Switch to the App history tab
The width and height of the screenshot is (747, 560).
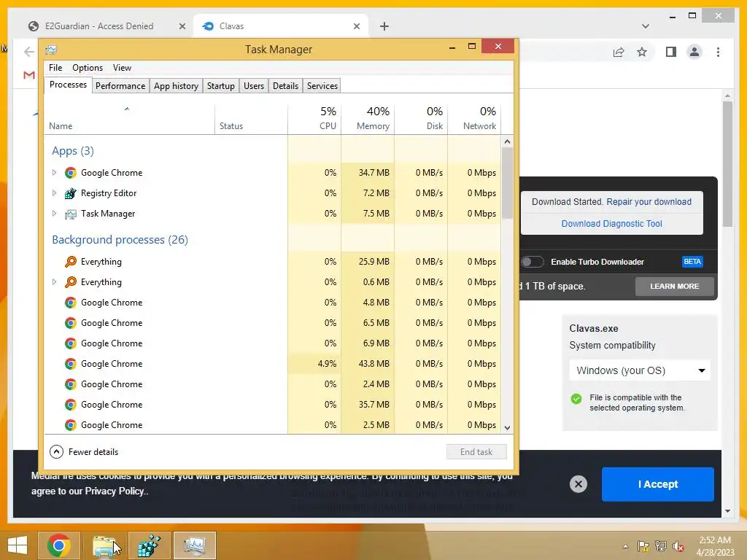tap(176, 86)
